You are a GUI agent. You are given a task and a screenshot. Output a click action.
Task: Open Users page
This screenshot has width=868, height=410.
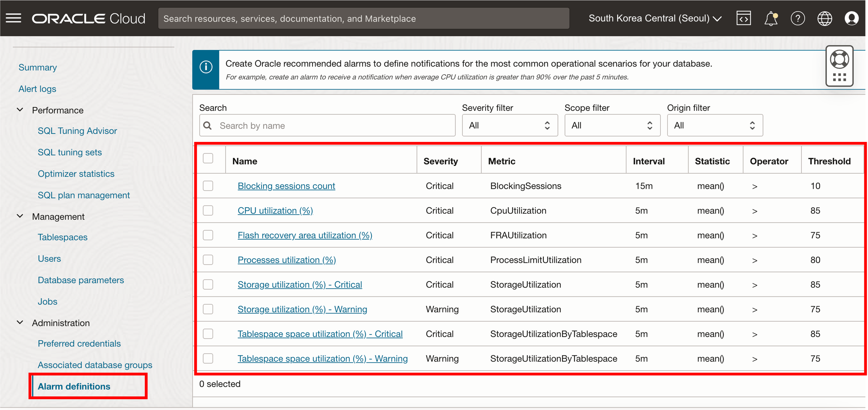point(49,259)
